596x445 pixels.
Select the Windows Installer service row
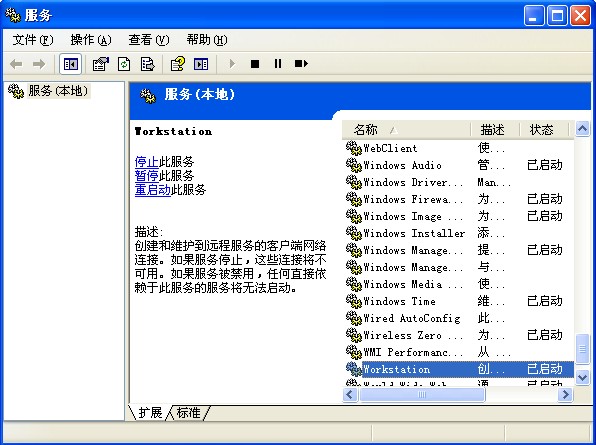(x=458, y=233)
